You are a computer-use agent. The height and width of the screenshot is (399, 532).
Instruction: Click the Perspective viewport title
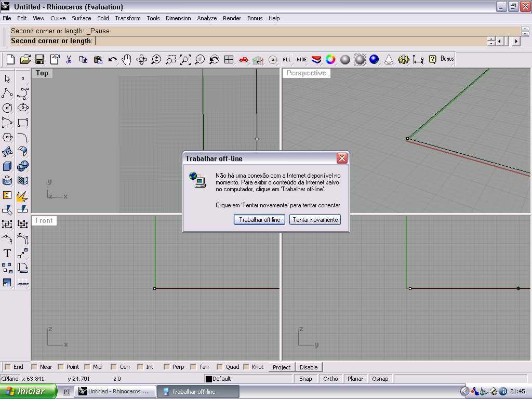(x=306, y=73)
